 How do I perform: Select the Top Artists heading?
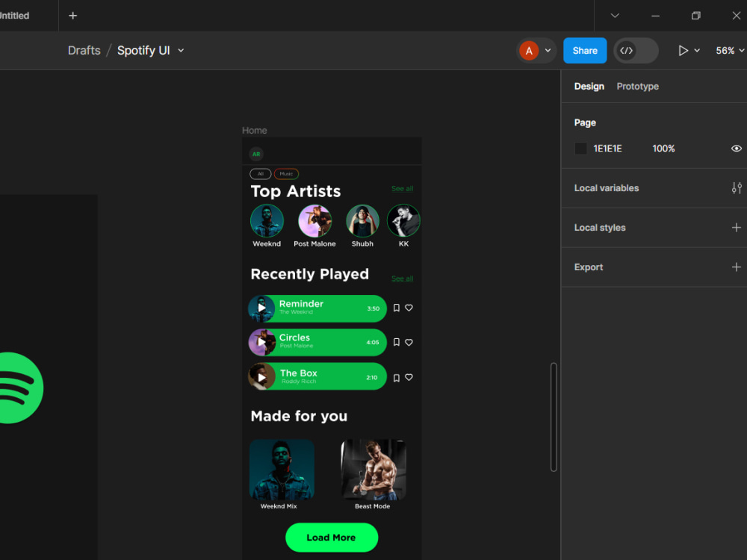pyautogui.click(x=296, y=191)
